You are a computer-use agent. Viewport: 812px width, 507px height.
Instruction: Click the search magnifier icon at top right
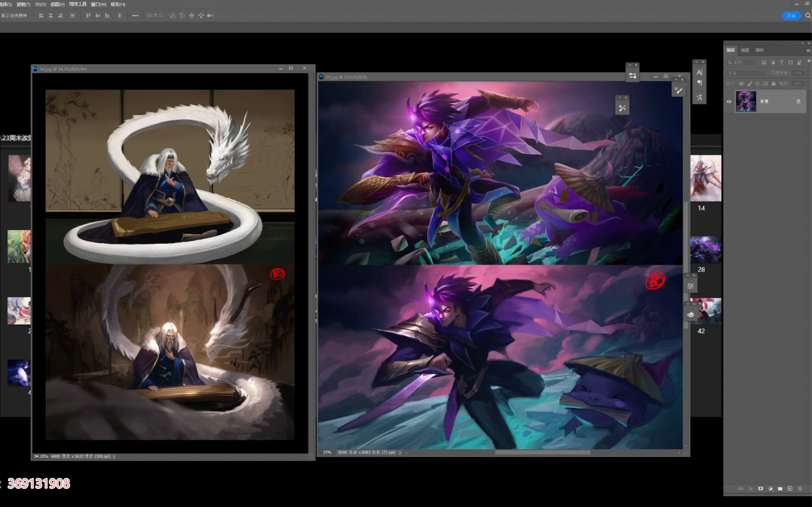pyautogui.click(x=808, y=16)
